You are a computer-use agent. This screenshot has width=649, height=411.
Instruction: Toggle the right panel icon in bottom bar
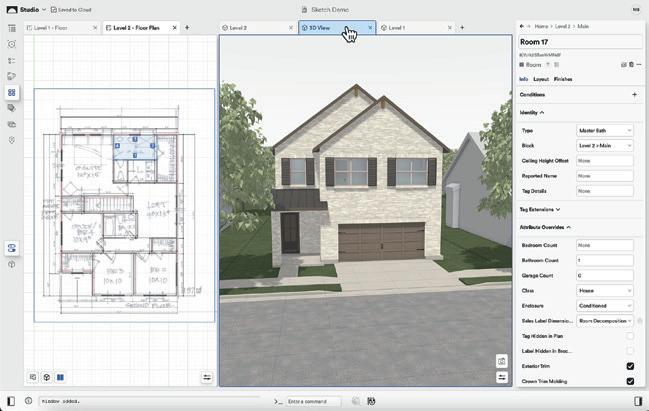tap(638, 401)
